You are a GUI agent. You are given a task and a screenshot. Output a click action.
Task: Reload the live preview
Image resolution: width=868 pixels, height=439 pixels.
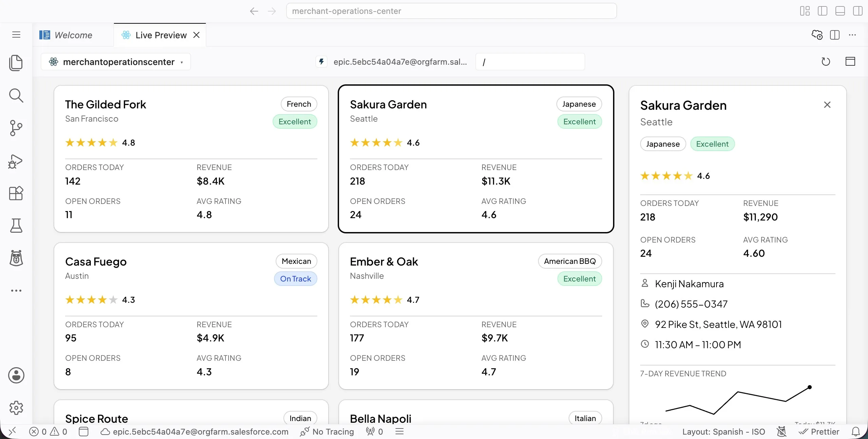coord(826,62)
